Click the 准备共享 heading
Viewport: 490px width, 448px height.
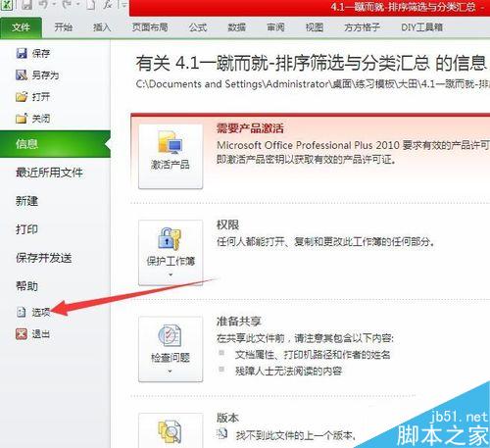[x=239, y=322]
